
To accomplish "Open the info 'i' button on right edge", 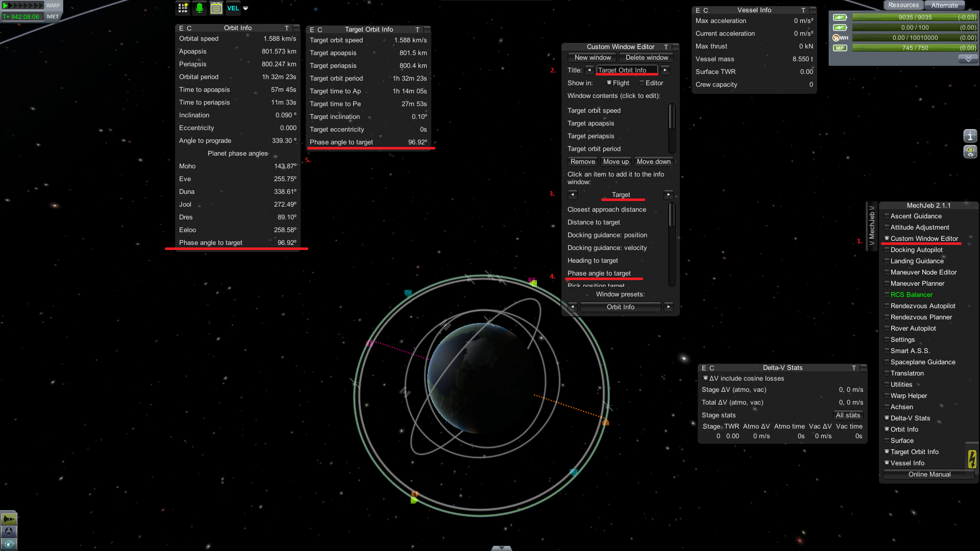I will (970, 136).
